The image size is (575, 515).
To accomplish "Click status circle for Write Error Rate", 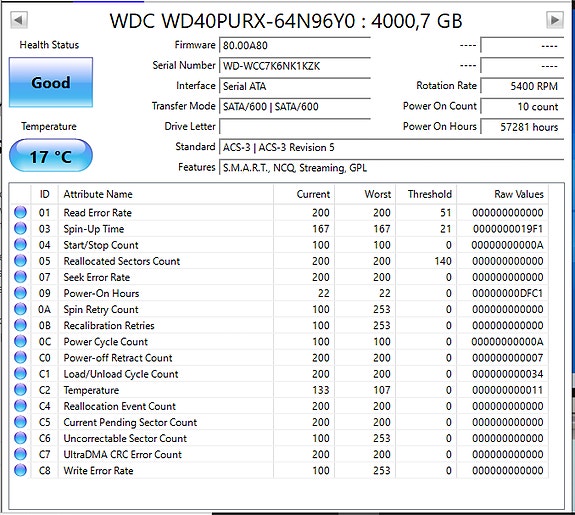I will (21, 470).
